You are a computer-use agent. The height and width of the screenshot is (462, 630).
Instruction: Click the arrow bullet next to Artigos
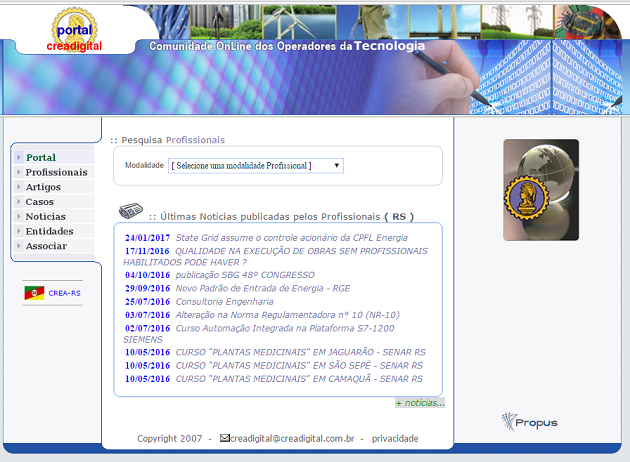click(18, 187)
